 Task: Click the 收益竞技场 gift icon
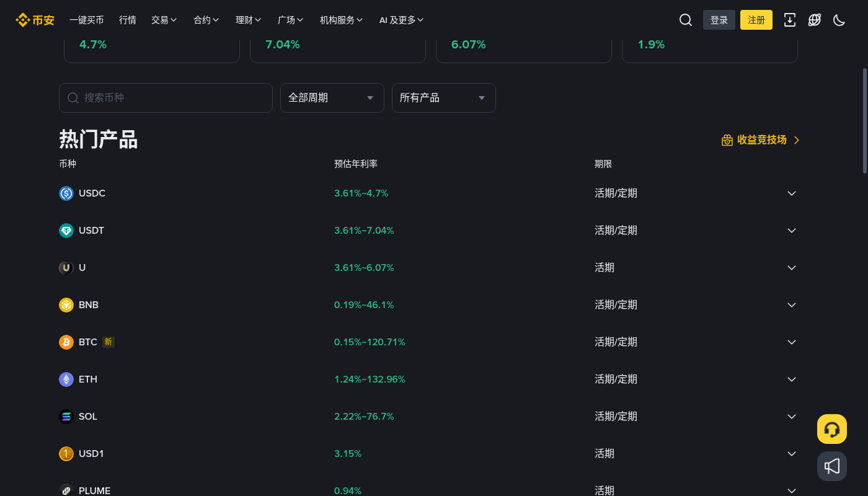[x=727, y=140]
